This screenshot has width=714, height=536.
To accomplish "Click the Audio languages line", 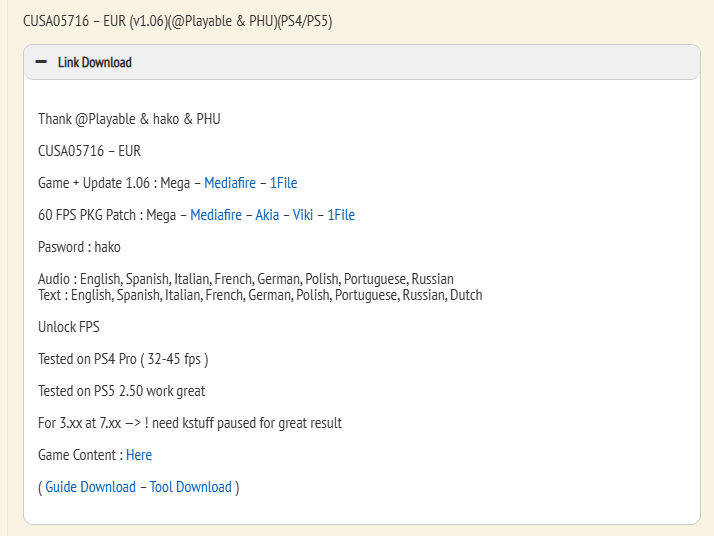I will [246, 279].
